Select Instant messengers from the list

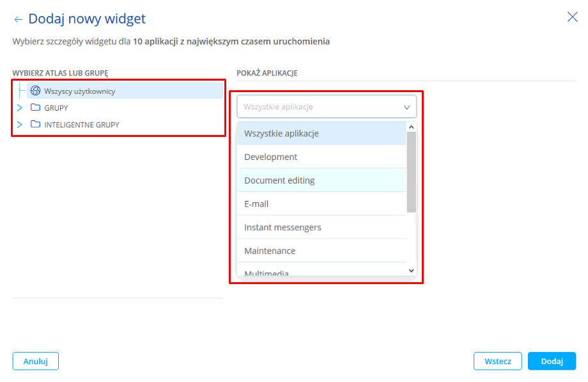282,227
